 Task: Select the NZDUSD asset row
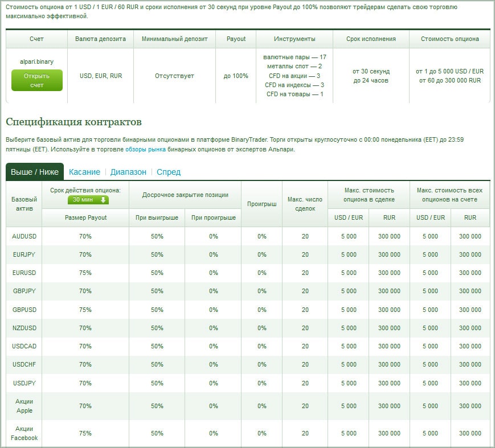(x=24, y=328)
